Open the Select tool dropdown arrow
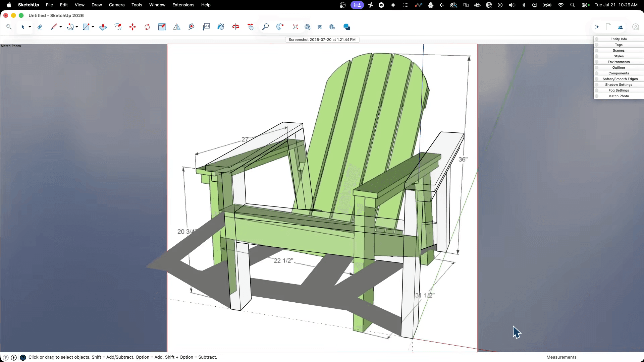The width and height of the screenshot is (644, 362). point(30,27)
